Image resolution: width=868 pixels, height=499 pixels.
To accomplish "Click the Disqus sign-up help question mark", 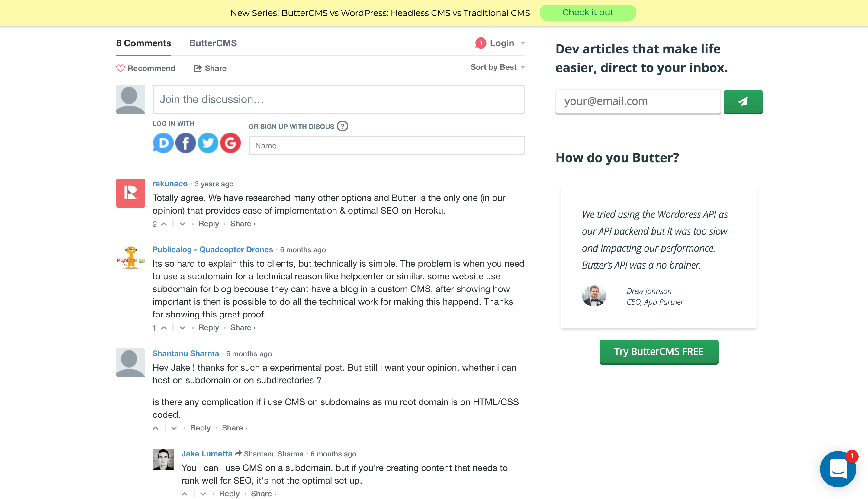I will pos(342,126).
